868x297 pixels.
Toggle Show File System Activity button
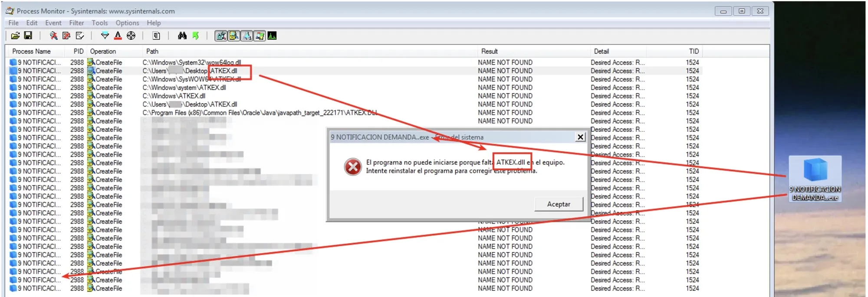[234, 36]
